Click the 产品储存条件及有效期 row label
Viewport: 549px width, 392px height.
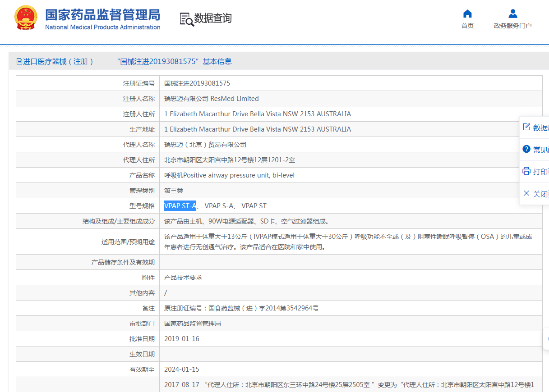click(x=123, y=262)
